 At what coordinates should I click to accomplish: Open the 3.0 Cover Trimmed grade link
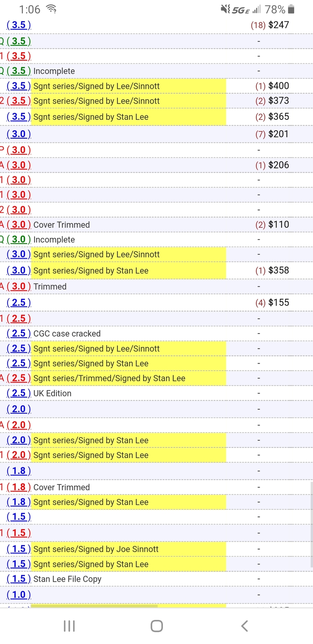point(19,225)
